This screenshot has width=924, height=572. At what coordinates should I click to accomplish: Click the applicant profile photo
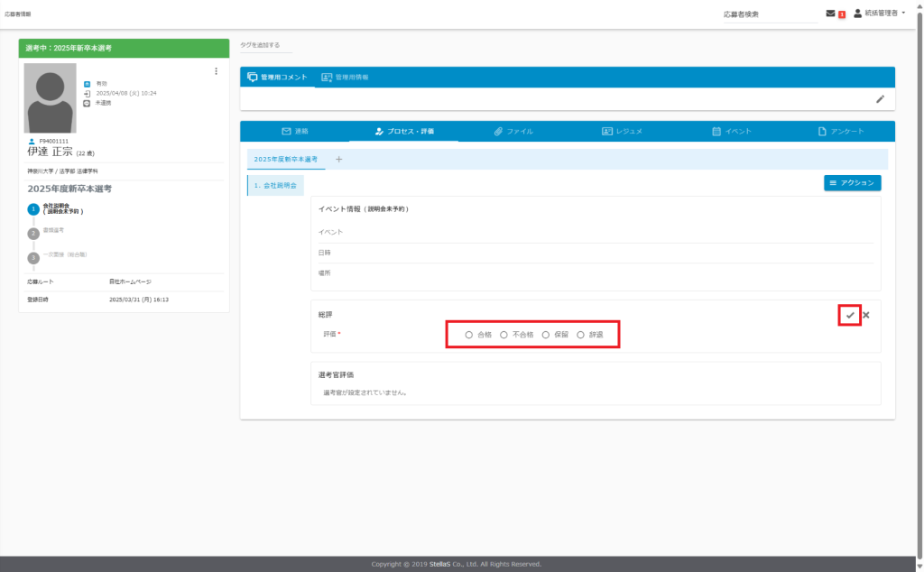pos(51,98)
